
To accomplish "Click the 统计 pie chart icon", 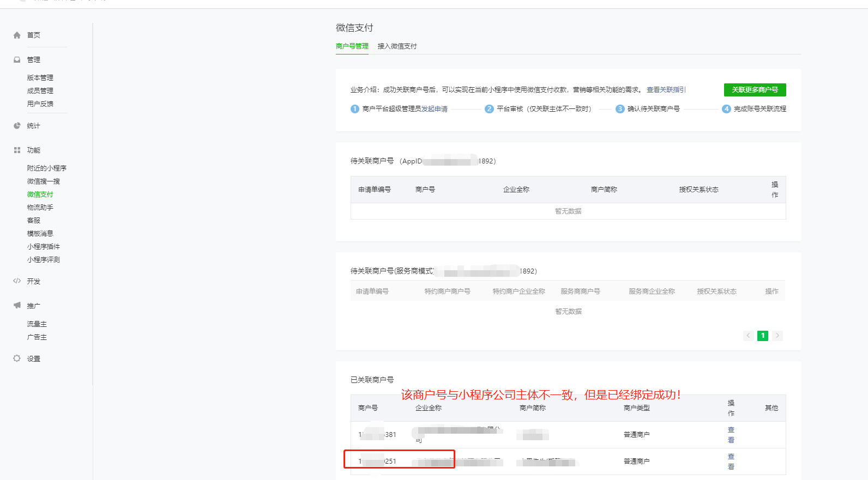I will point(17,126).
